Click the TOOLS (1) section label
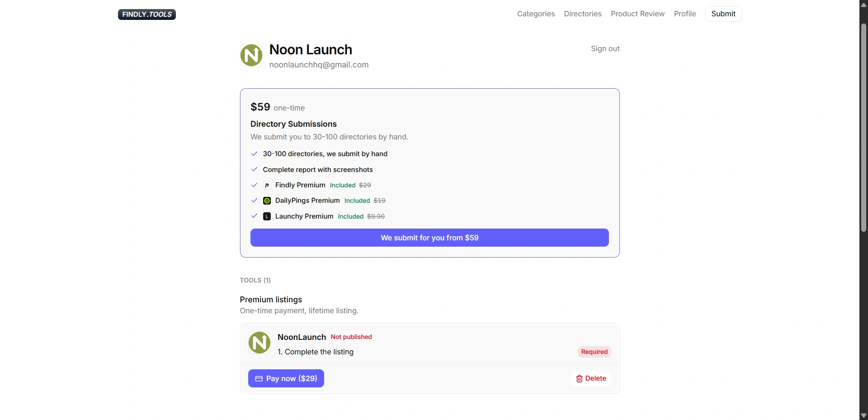 point(255,280)
